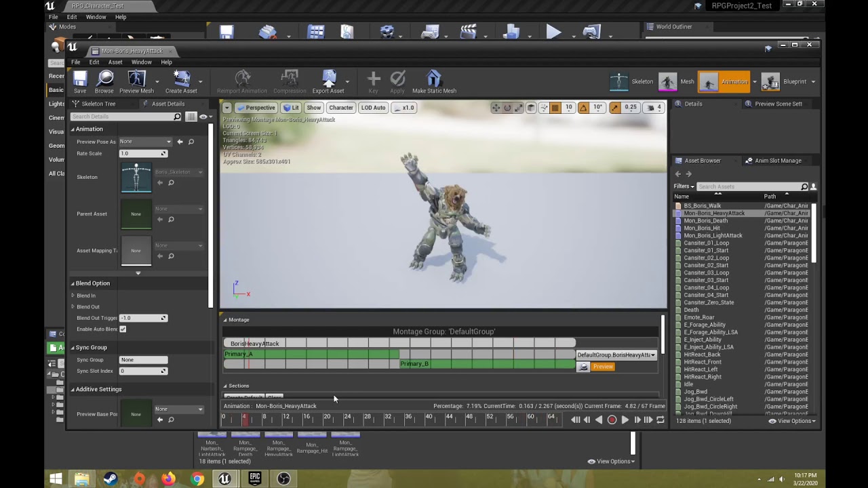Viewport: 868px width, 488px height.
Task: Toggle Lit view mode button
Action: (291, 108)
